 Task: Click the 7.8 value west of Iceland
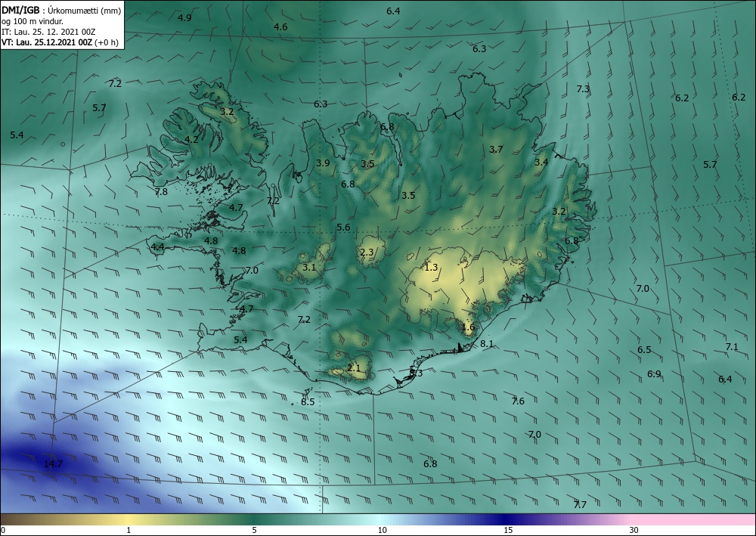161,191
